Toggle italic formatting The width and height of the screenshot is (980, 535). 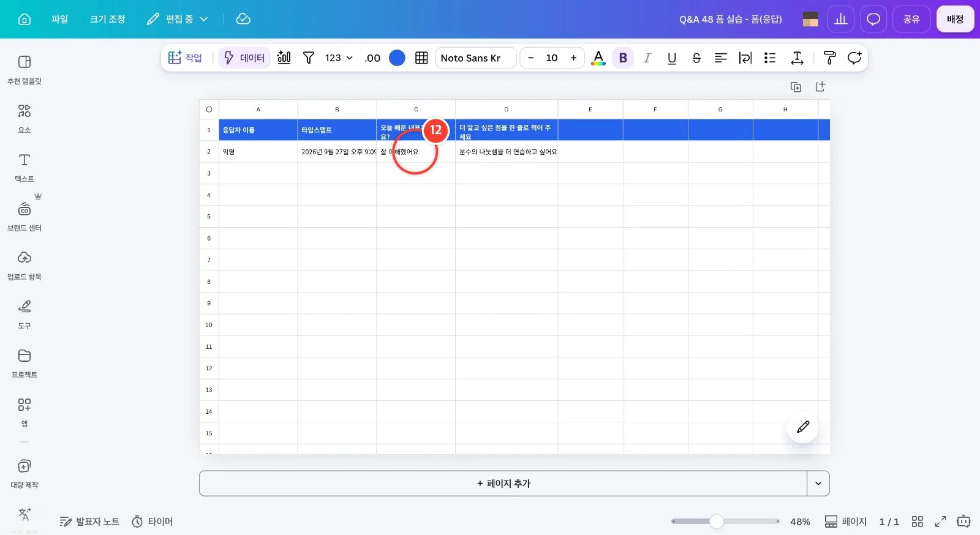(647, 58)
